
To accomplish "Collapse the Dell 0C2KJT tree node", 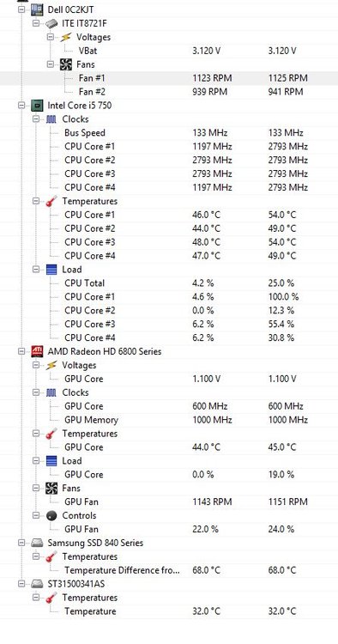I will pos(21,9).
